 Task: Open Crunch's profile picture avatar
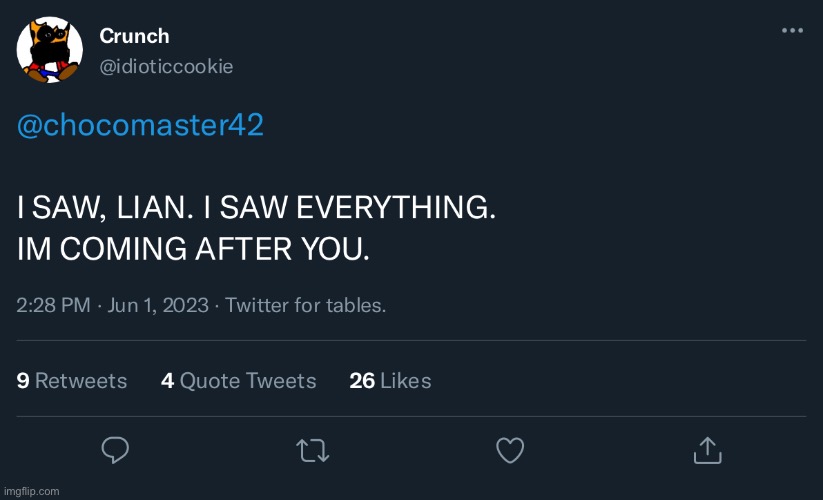(50, 50)
